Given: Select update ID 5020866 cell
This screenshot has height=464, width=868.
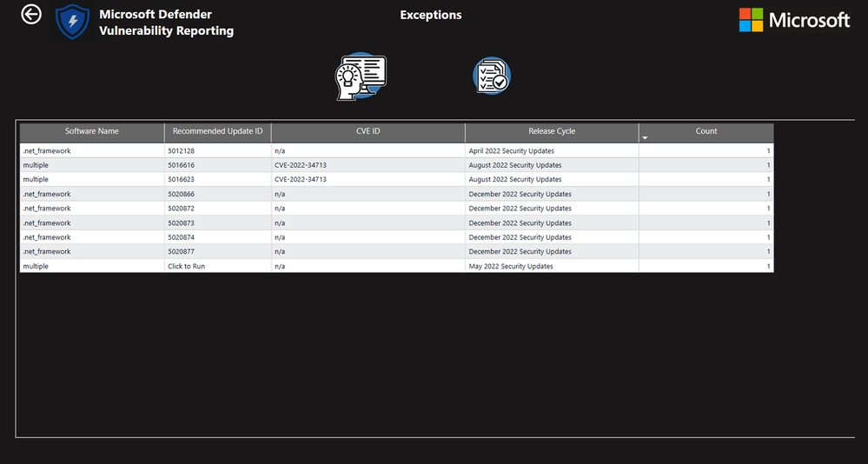Looking at the screenshot, I should point(217,194).
